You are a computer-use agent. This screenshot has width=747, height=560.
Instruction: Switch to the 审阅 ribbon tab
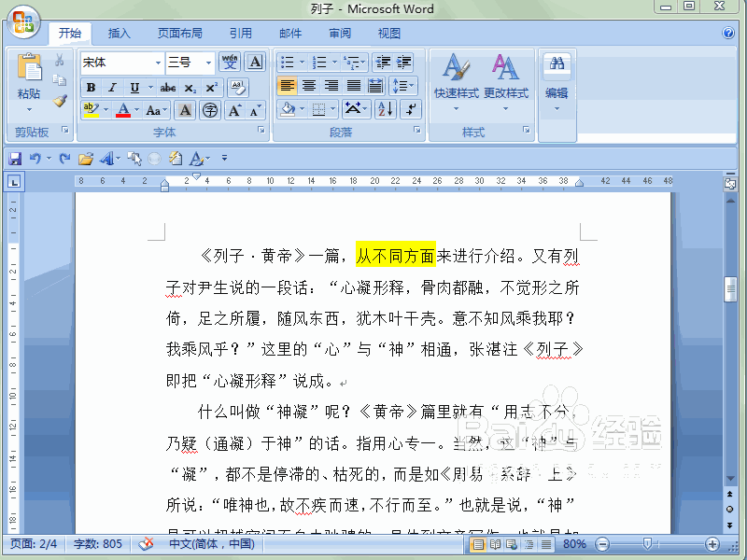click(x=338, y=33)
